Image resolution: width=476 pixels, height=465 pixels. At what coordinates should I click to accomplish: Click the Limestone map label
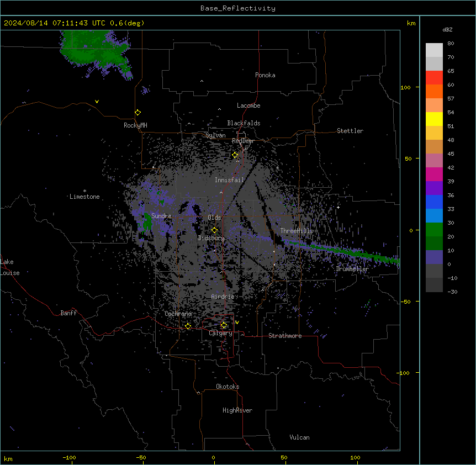84,197
